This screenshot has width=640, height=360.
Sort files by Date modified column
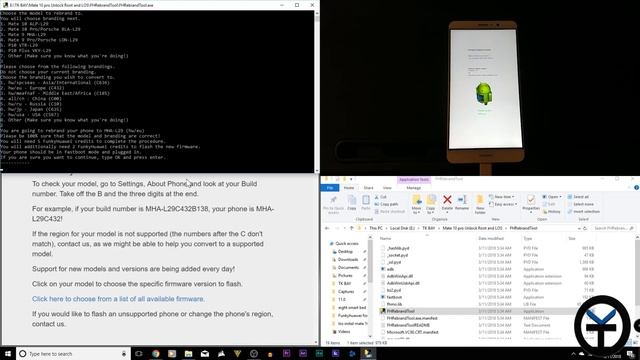[491, 238]
